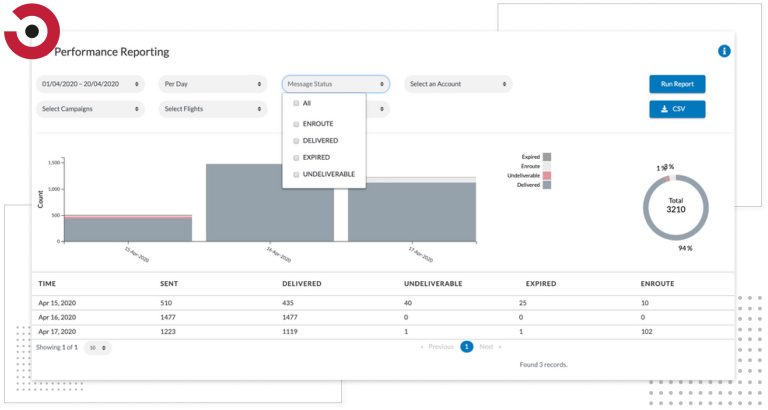Click the donut chart Total 3210
The height and width of the screenshot is (410, 768).
[675, 207]
